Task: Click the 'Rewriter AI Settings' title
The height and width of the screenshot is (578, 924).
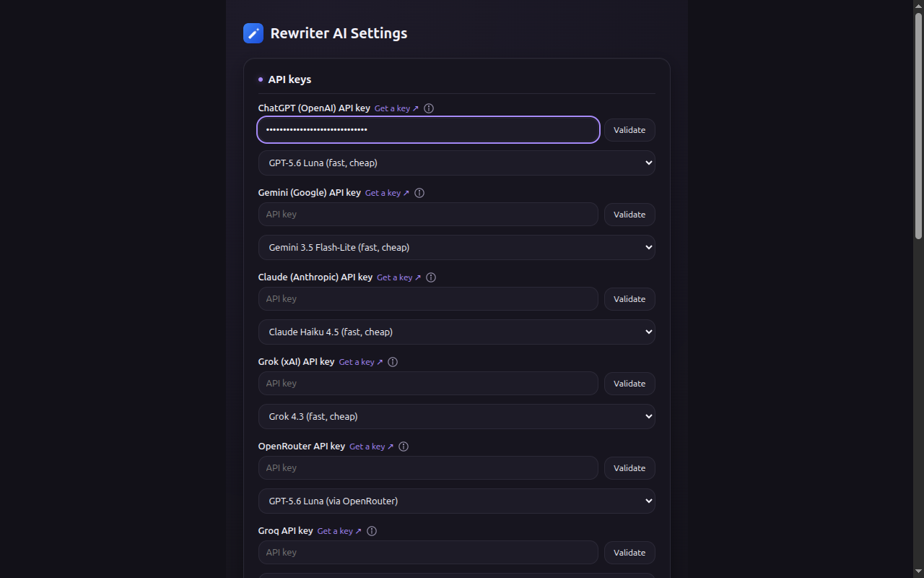Action: tap(339, 33)
